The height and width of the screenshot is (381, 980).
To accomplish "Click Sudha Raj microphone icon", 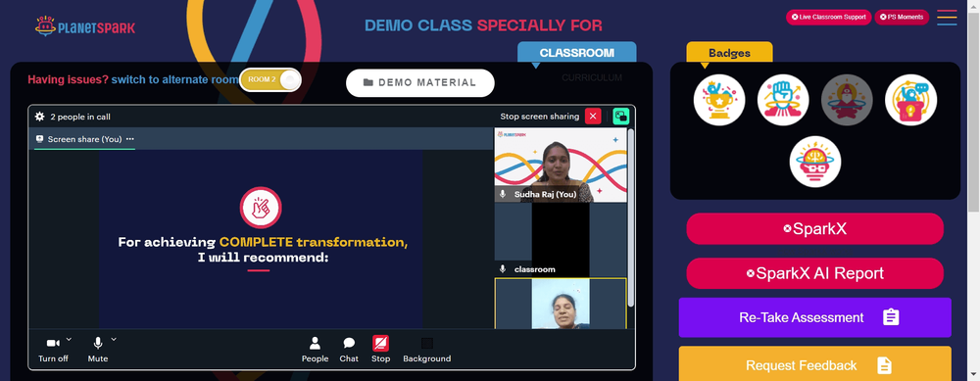I will (x=503, y=195).
